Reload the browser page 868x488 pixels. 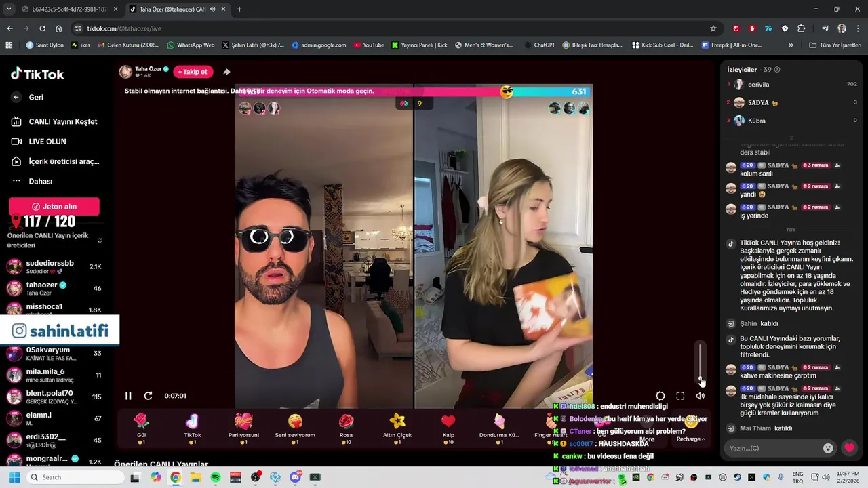42,28
